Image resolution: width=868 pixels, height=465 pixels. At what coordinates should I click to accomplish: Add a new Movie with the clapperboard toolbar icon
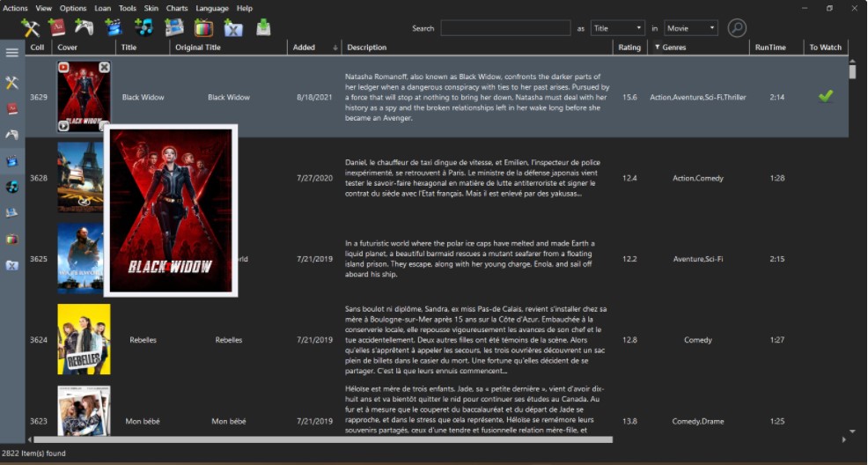click(x=114, y=27)
